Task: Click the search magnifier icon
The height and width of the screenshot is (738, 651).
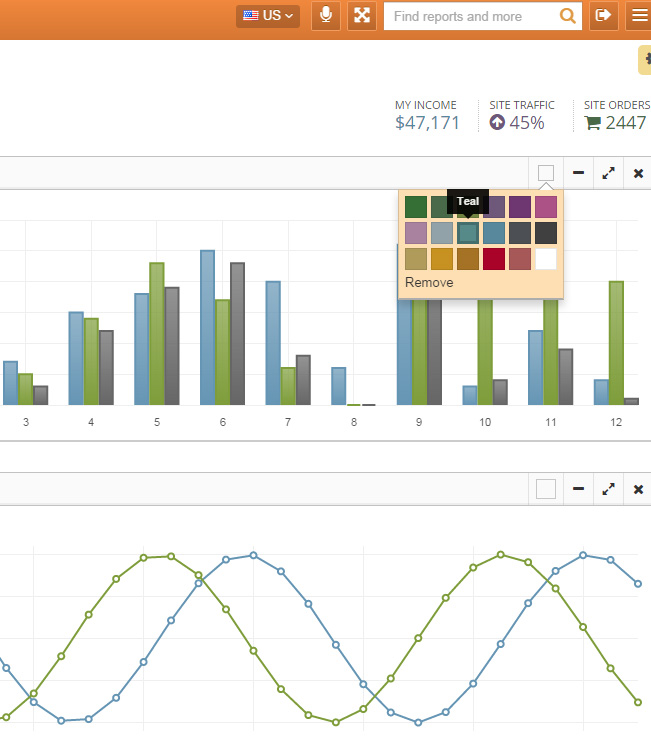Action: pyautogui.click(x=568, y=16)
